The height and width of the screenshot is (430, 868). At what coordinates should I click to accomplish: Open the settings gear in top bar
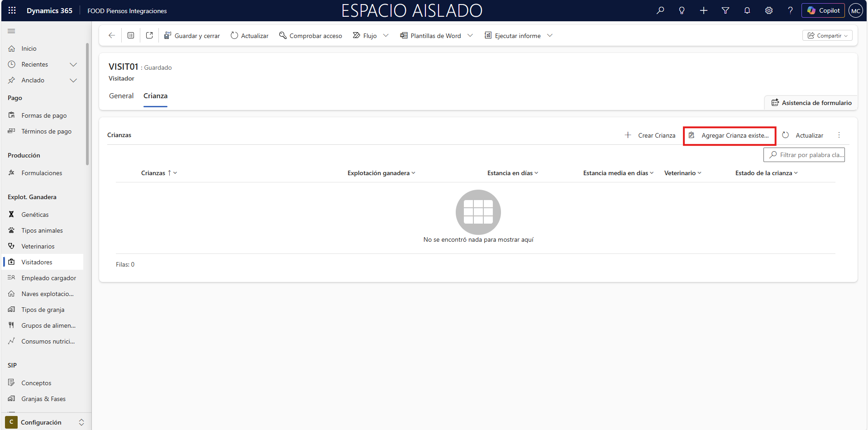(769, 10)
